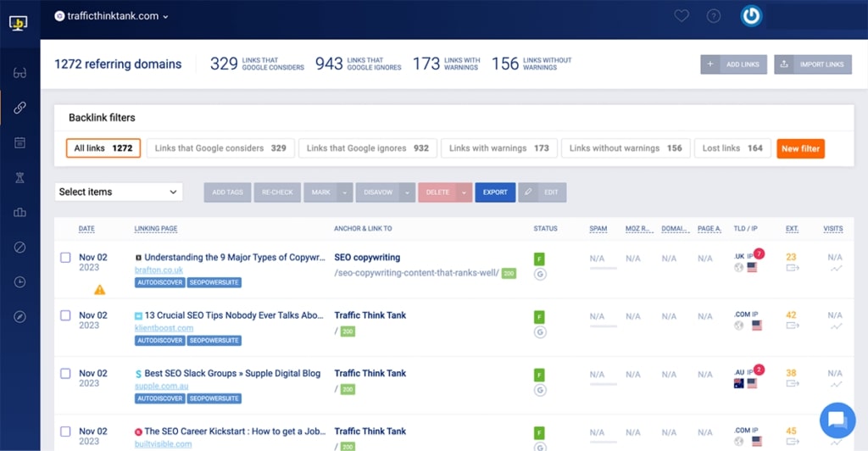The height and width of the screenshot is (451, 868).
Task: Select the All links 1272 filter
Action: 103,148
